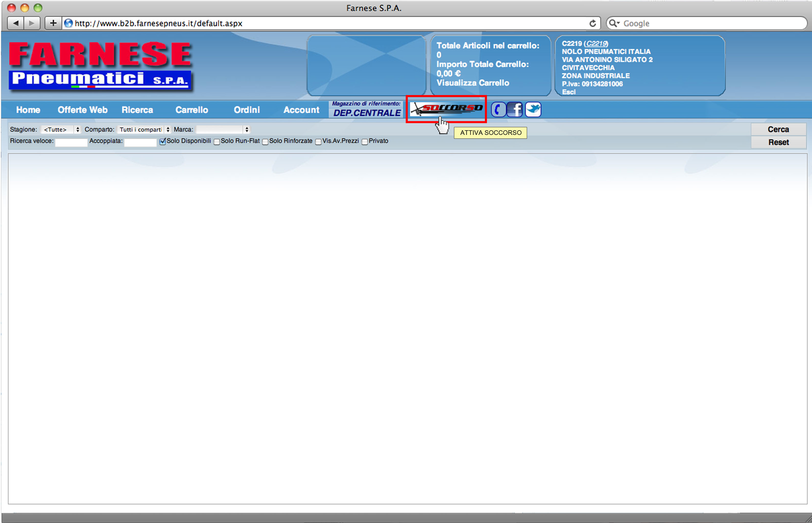Uncheck the Solo Disponibili checkbox
Screen dimensions: 812x523
163,141
